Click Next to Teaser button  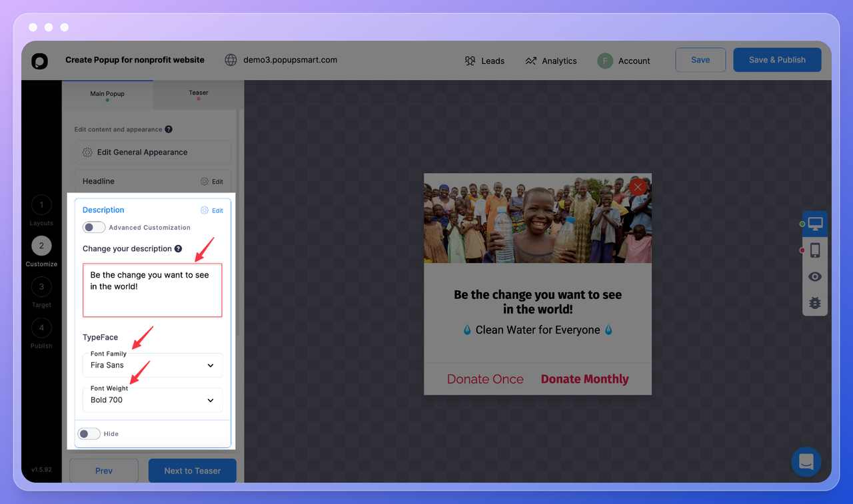pos(193,471)
